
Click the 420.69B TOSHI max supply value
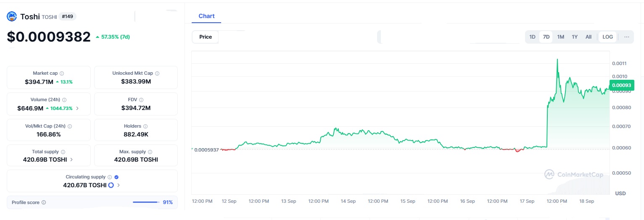click(x=136, y=160)
